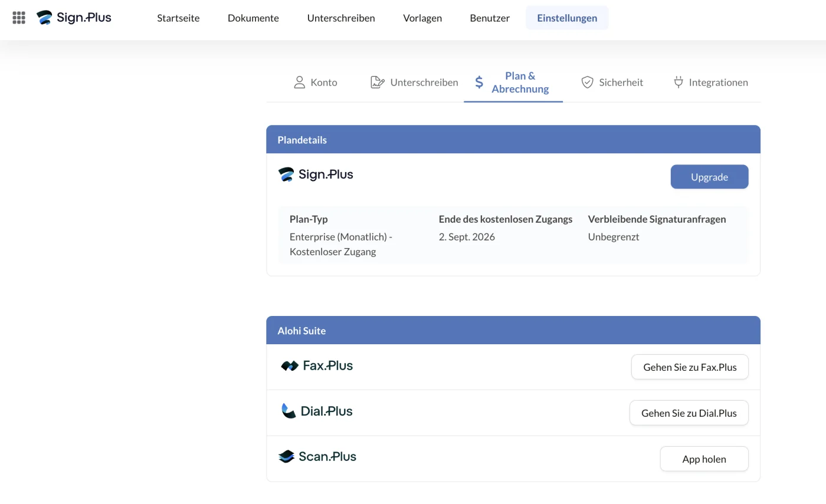Select the Plan & Abrechnung tab
Image resolution: width=826 pixels, height=504 pixels.
pyautogui.click(x=513, y=82)
